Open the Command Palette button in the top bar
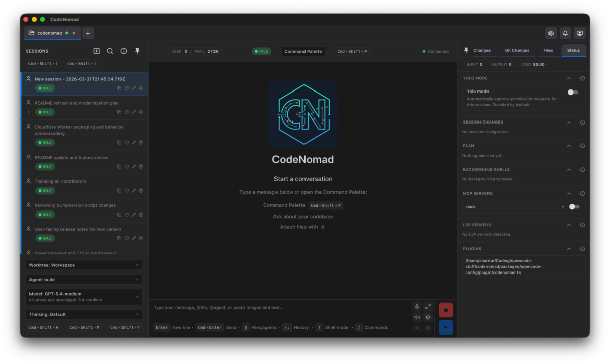 303,51
